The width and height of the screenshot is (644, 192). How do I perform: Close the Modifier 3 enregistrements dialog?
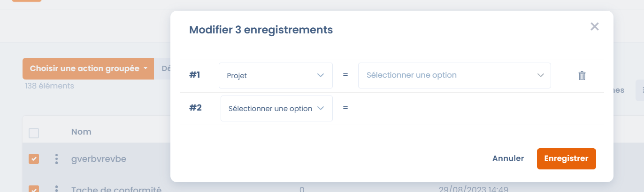594,27
